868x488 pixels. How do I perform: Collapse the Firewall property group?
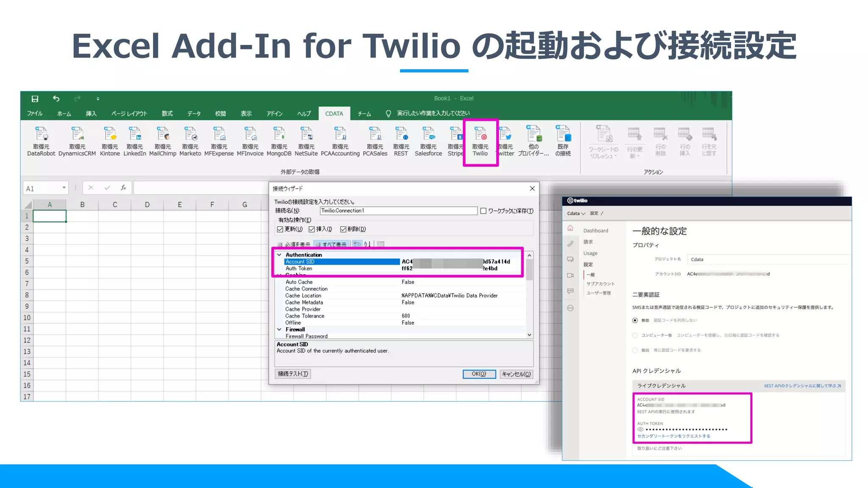(x=279, y=329)
